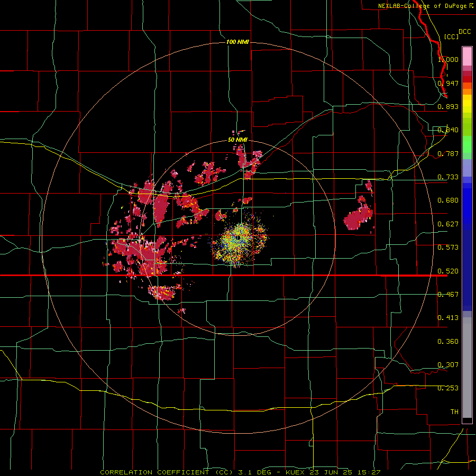This screenshot has height=476, width=476.
Task: Click the 0.787 value on color scale
Action: (448, 153)
